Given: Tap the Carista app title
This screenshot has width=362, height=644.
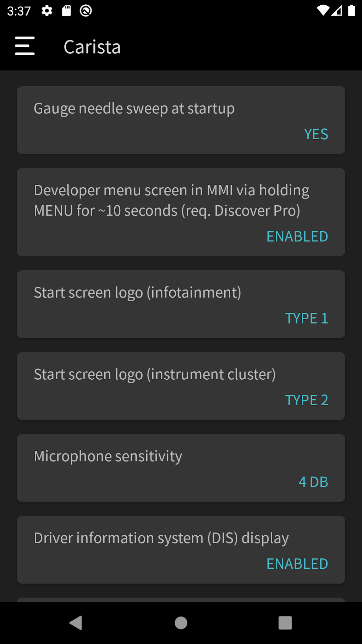Looking at the screenshot, I should pos(92,47).
